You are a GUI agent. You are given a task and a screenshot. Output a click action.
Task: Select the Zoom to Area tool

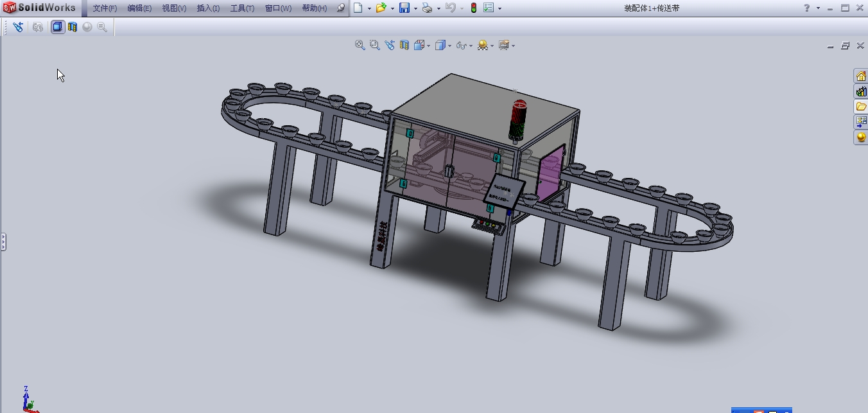click(374, 45)
